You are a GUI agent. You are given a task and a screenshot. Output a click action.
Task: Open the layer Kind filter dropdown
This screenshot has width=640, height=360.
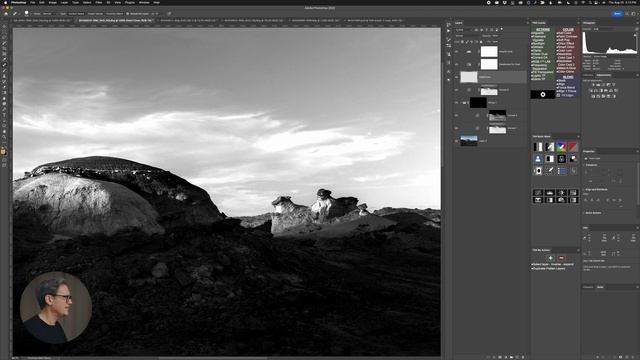tap(464, 29)
